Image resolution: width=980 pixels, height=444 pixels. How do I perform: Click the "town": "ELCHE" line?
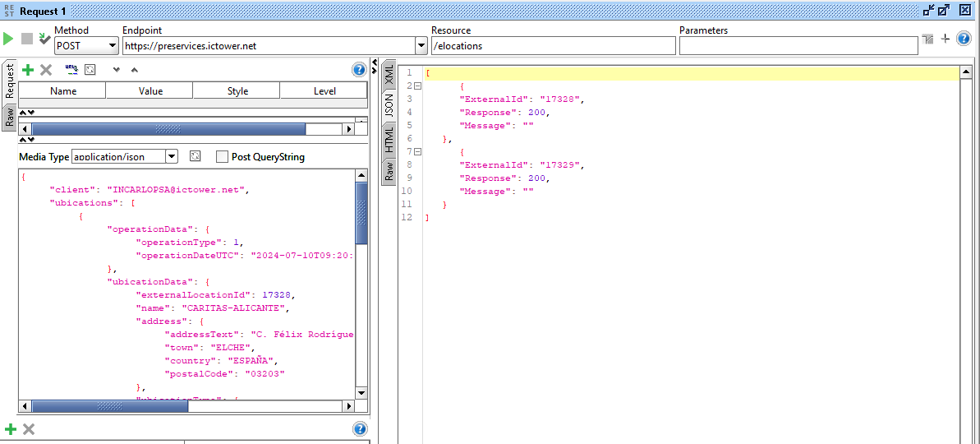tap(210, 347)
